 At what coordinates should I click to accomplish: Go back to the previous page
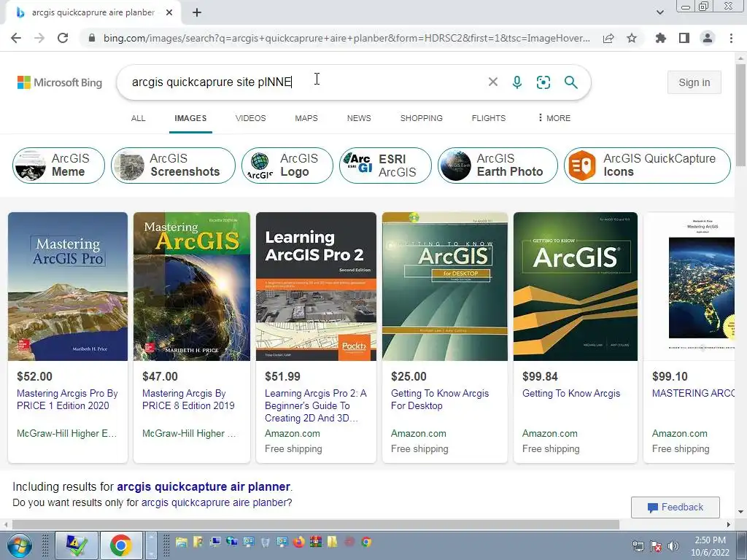16,38
